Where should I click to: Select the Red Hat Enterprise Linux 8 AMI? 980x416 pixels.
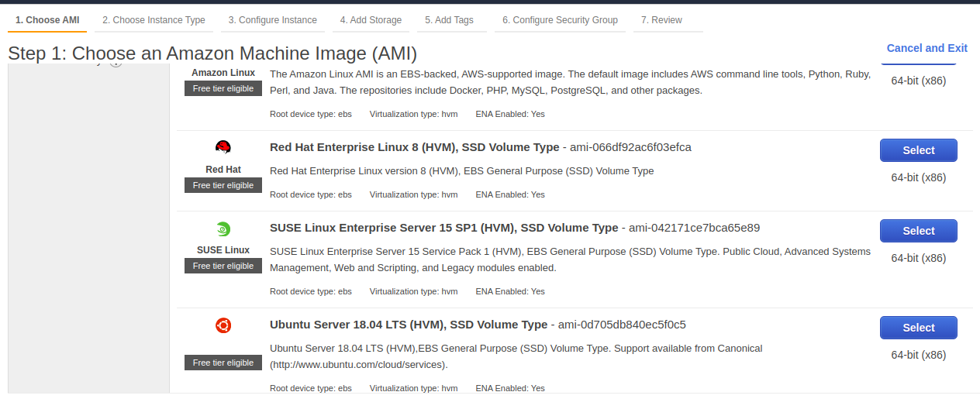pyautogui.click(x=918, y=150)
